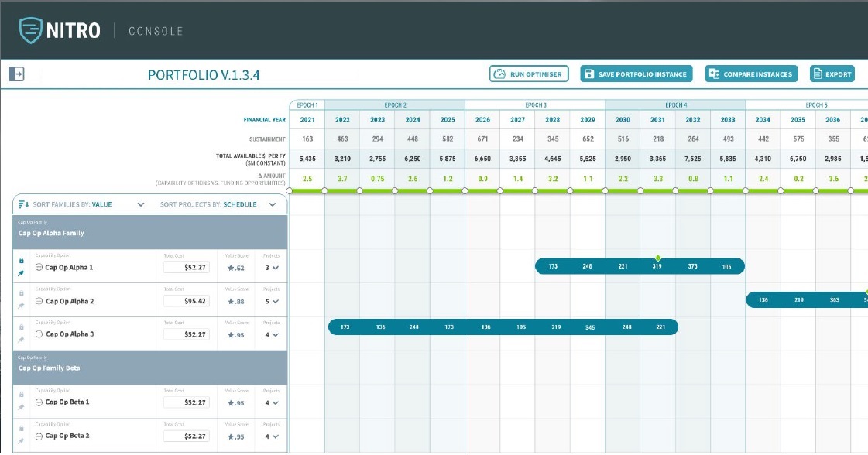Screen dimensions: 868x455
Task: Toggle lock on Cap Op Beta 1
Action: click(x=22, y=395)
